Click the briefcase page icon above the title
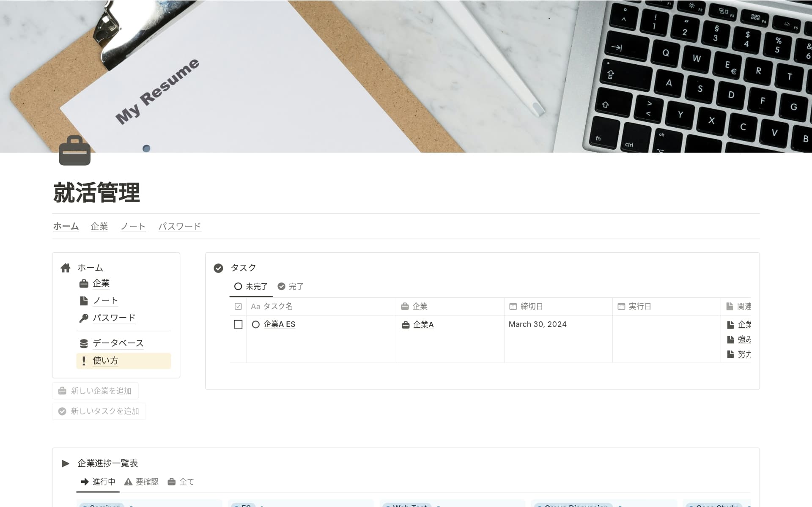 [x=74, y=151]
